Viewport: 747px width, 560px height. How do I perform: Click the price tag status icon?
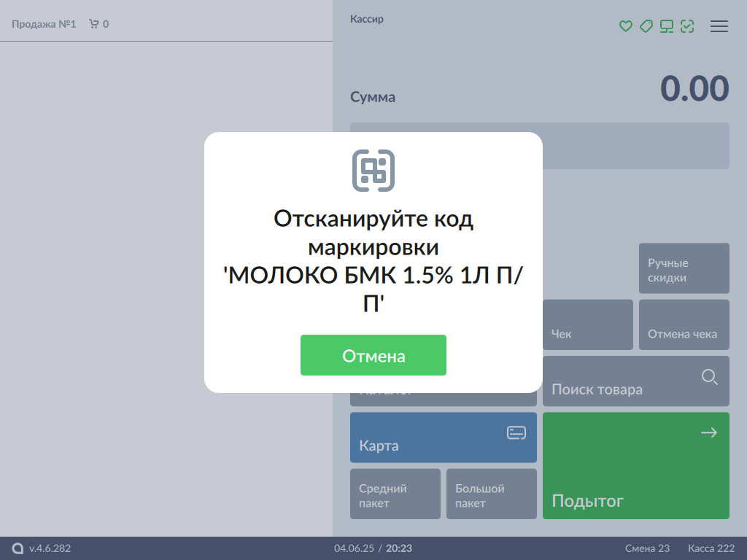pos(646,26)
